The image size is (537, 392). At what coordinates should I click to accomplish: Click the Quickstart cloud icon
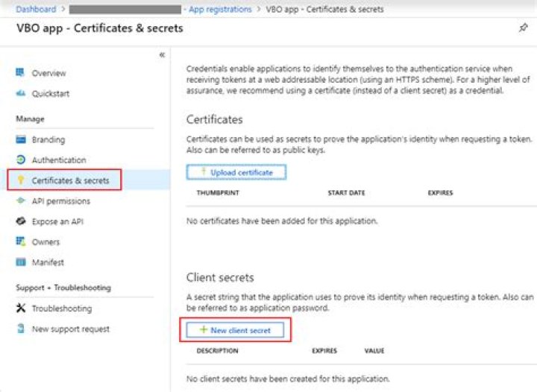coord(21,93)
